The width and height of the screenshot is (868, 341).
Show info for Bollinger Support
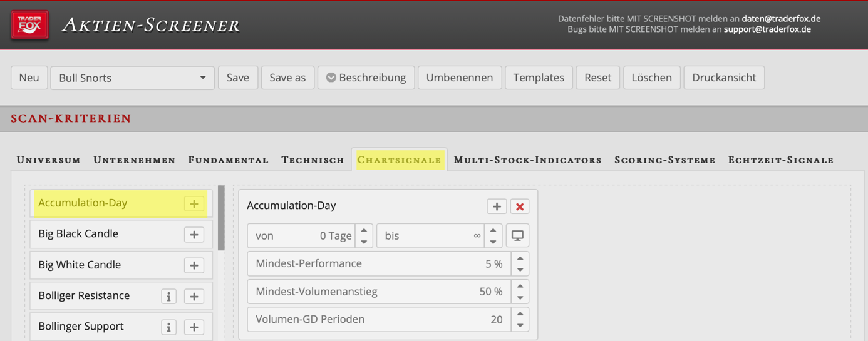point(168,327)
